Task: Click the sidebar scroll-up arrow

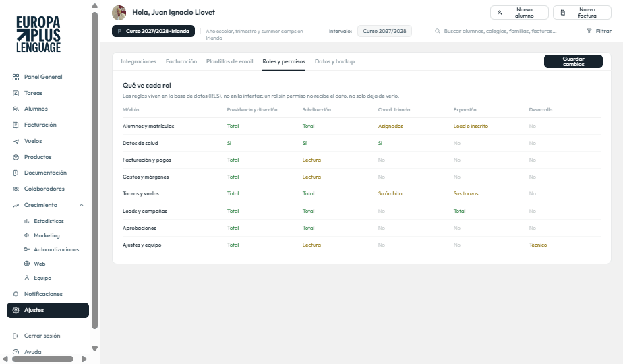Action: tap(94, 5)
